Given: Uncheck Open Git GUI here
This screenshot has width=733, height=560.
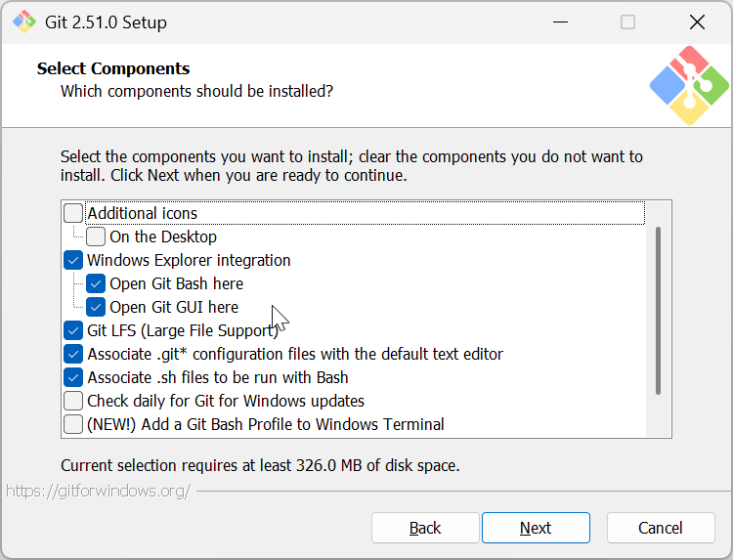Looking at the screenshot, I should coord(96,307).
